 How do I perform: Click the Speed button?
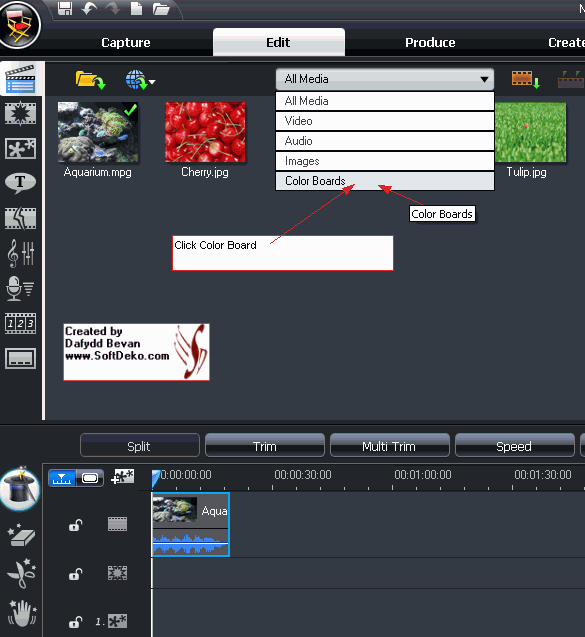click(515, 446)
